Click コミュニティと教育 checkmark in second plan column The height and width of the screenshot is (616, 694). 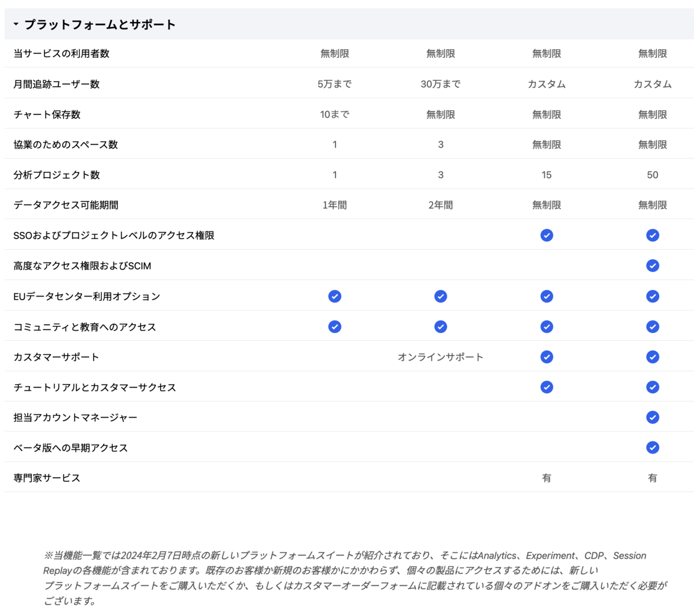point(441,327)
